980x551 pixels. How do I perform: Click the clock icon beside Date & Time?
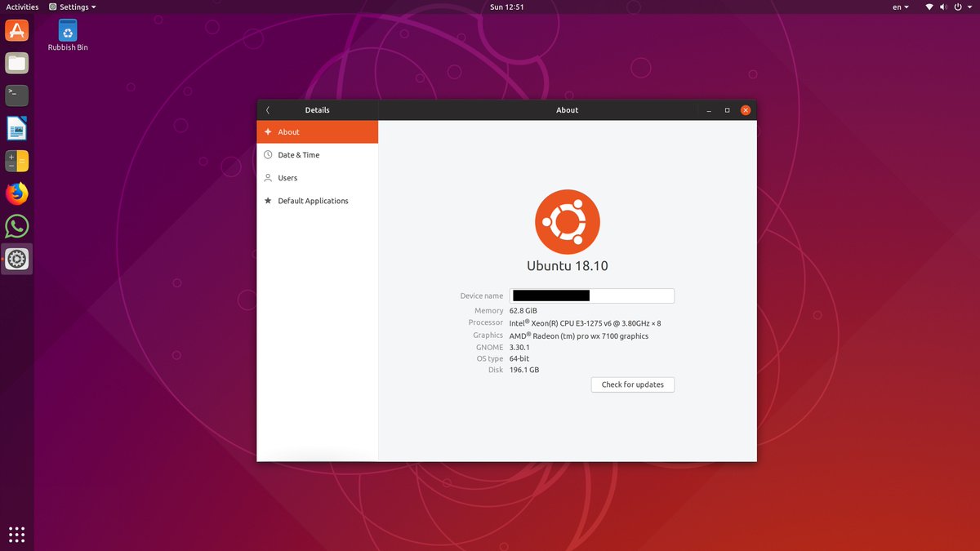[268, 155]
